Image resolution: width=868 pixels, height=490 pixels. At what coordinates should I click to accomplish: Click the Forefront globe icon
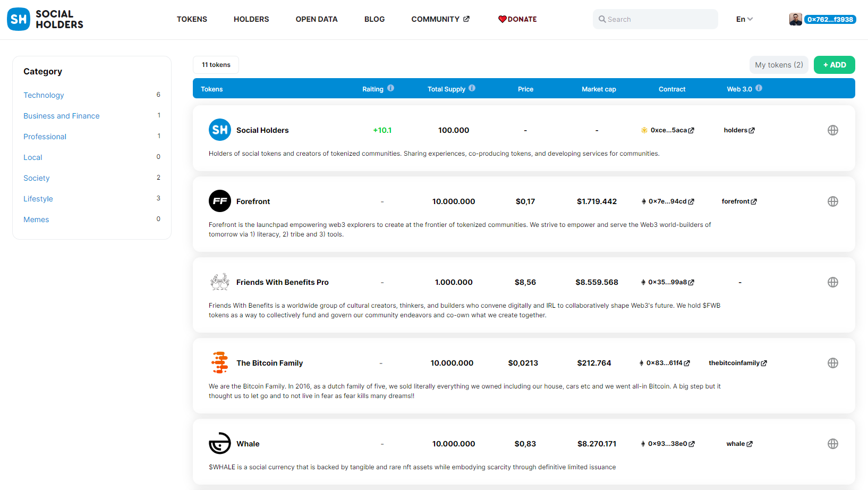pos(833,201)
